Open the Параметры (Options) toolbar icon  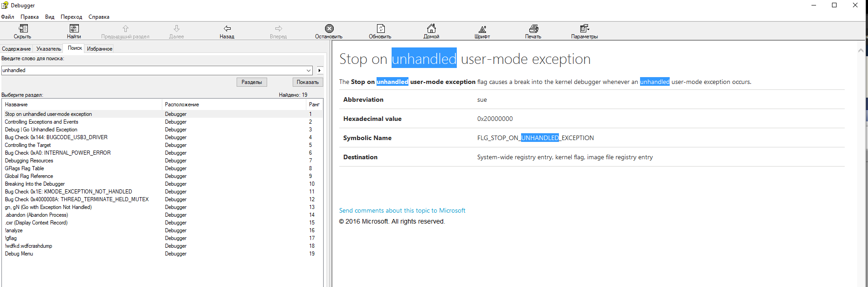pyautogui.click(x=584, y=29)
